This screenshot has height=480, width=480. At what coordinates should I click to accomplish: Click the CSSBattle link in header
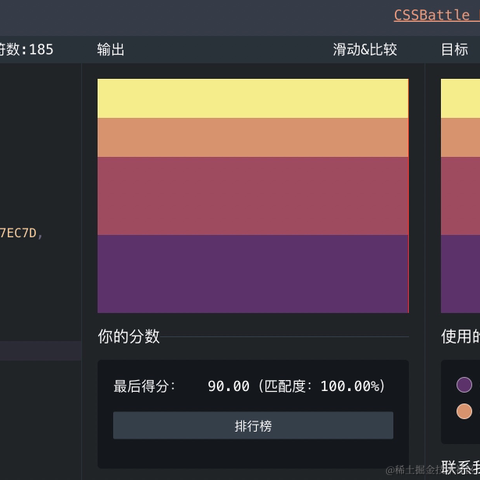pos(437,15)
